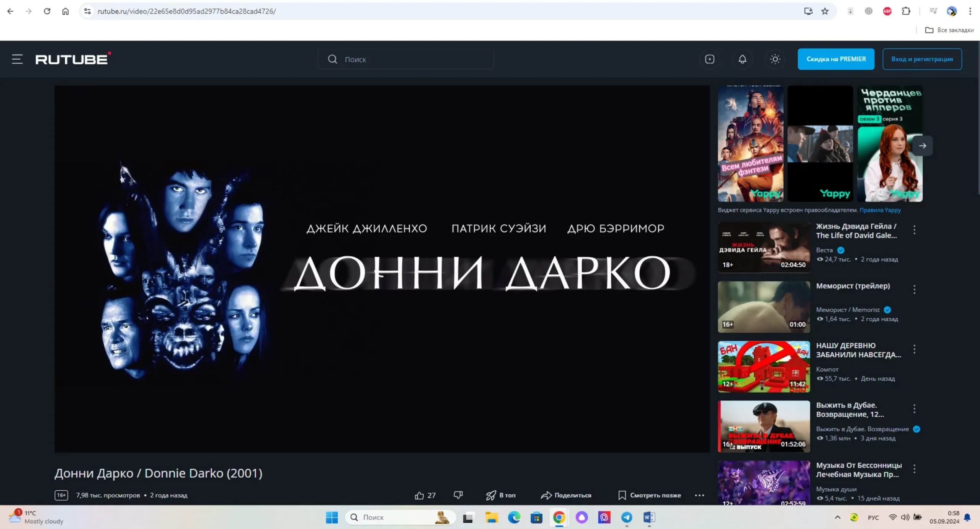The height and width of the screenshot is (529, 980).
Task: Open more actions ellipsis under the video
Action: tap(699, 495)
